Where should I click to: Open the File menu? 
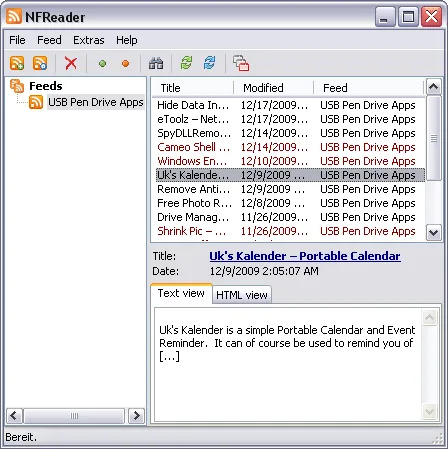pos(17,40)
